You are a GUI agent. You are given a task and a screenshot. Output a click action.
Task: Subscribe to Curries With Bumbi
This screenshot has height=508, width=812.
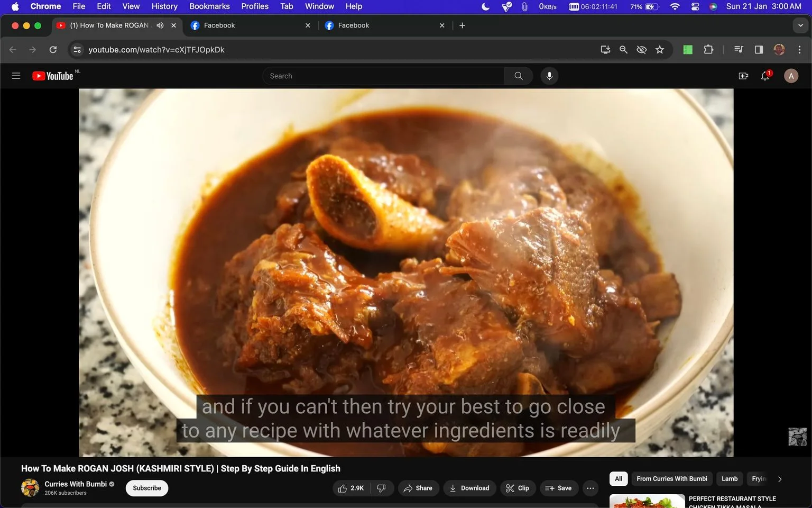click(147, 488)
